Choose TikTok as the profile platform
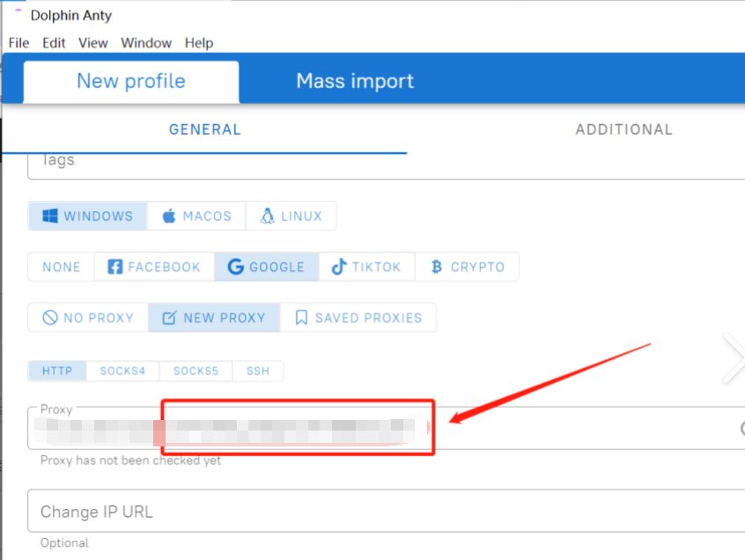The image size is (745, 560). point(367,267)
